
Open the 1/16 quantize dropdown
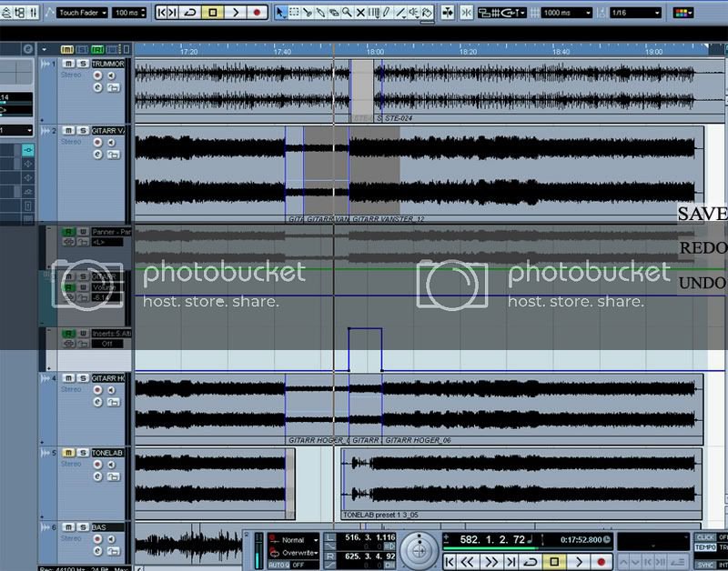tap(635, 13)
